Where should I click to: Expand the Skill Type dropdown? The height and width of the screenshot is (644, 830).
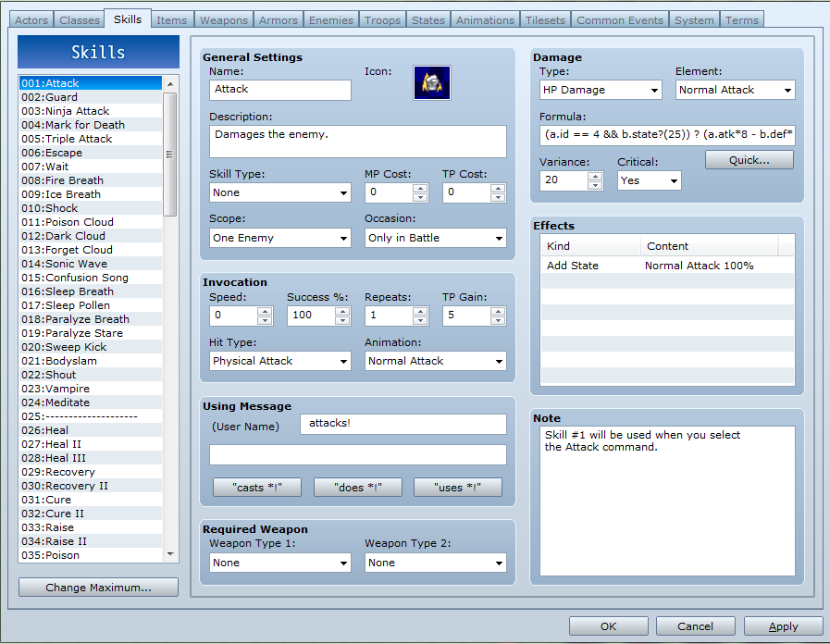click(280, 192)
